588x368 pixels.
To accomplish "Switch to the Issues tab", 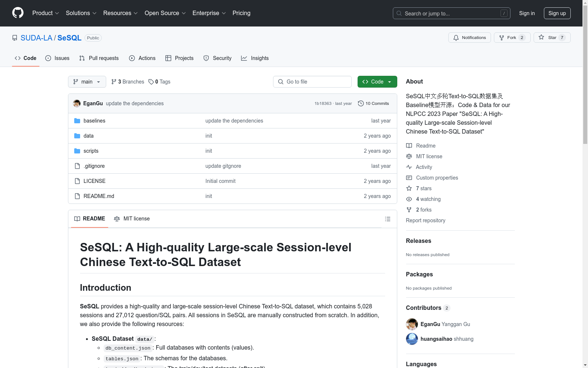I will coord(57,58).
